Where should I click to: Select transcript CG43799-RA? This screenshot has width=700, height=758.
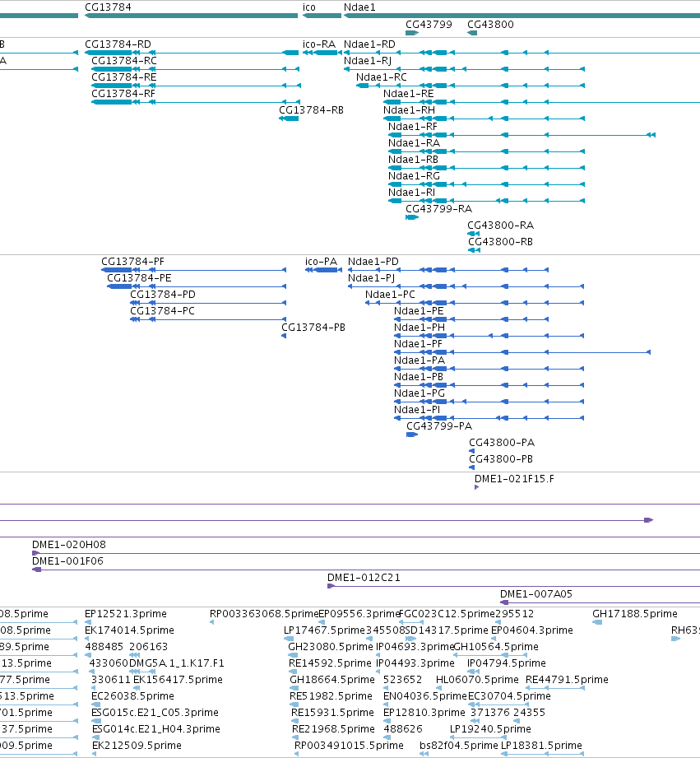click(412, 217)
